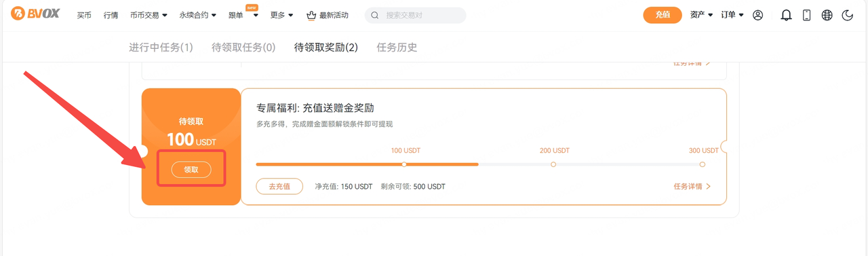This screenshot has width=868, height=256.
Task: Click the 300 USDT progress milestone dot
Action: point(703,164)
